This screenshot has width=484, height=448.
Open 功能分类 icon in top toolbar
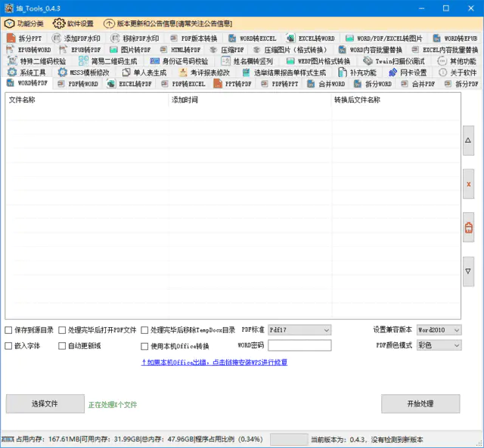click(10, 23)
